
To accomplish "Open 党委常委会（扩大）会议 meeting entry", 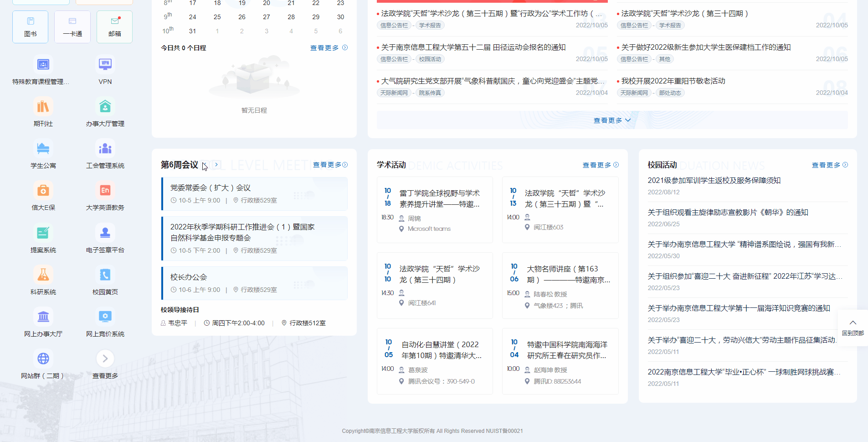I will [x=211, y=188].
